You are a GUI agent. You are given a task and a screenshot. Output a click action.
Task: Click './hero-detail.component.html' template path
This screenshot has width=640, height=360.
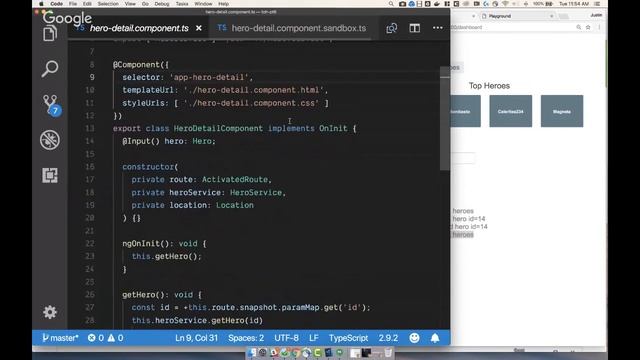pyautogui.click(x=253, y=90)
